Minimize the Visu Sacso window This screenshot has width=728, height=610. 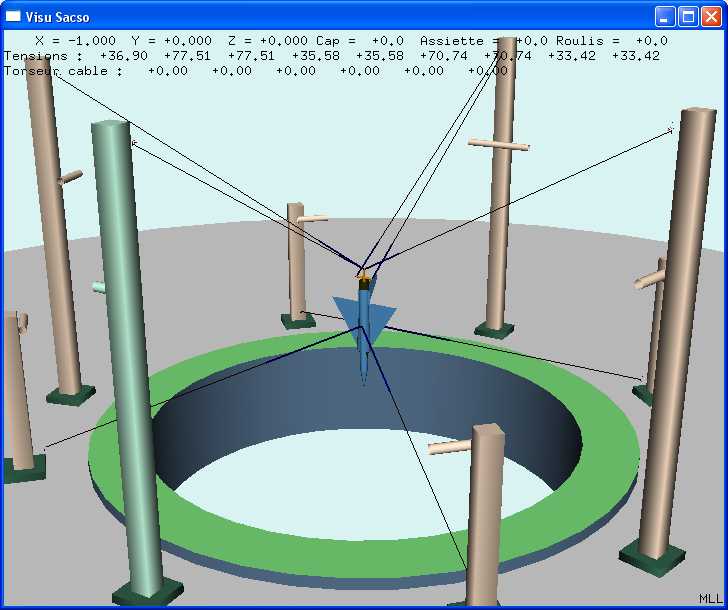click(665, 16)
